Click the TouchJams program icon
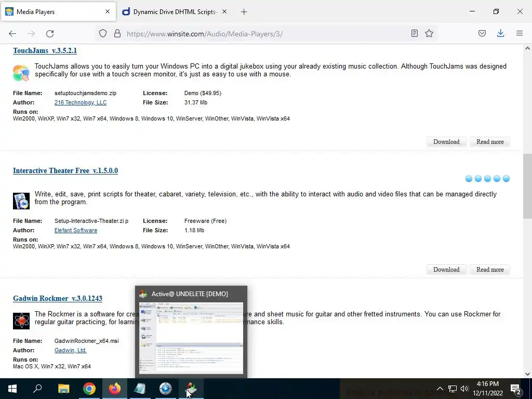The width and height of the screenshot is (532, 399). click(x=21, y=73)
